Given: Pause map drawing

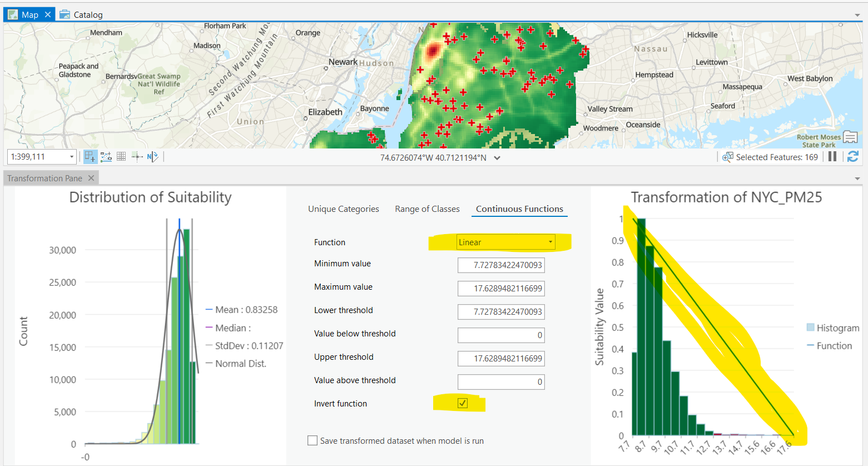Looking at the screenshot, I should coord(832,157).
